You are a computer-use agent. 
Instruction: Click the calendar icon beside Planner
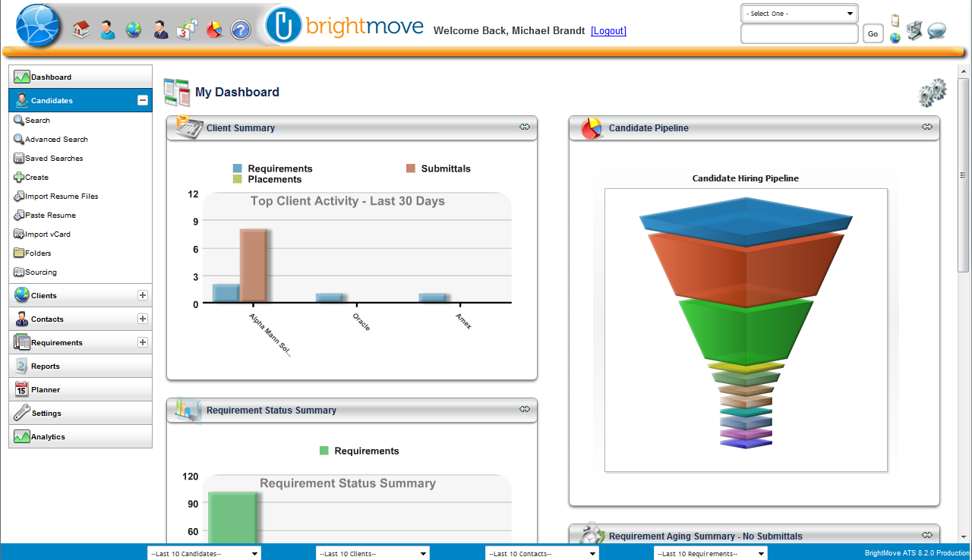[x=22, y=389]
